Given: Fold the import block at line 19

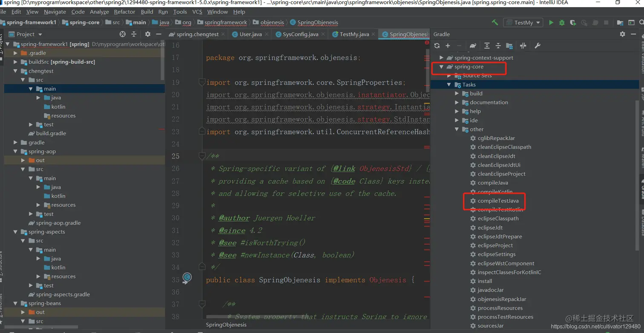Looking at the screenshot, I should coord(202,83).
